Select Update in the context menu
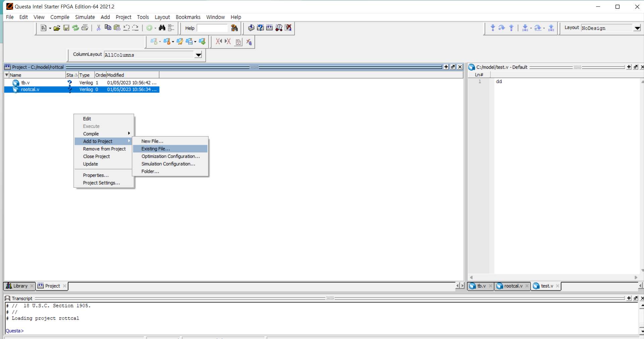 click(x=104, y=164)
